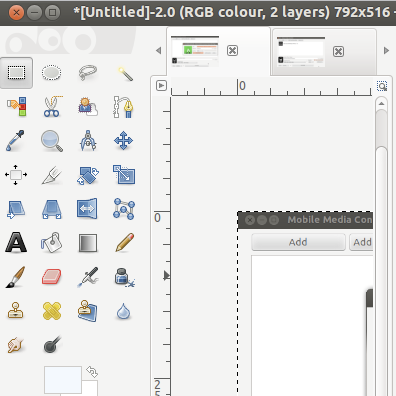Choose the Bucket Fill tool
396x396 pixels.
pyautogui.click(x=51, y=242)
